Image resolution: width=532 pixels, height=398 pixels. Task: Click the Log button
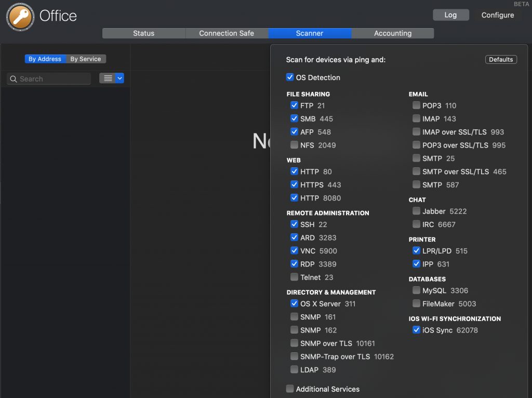coord(450,15)
